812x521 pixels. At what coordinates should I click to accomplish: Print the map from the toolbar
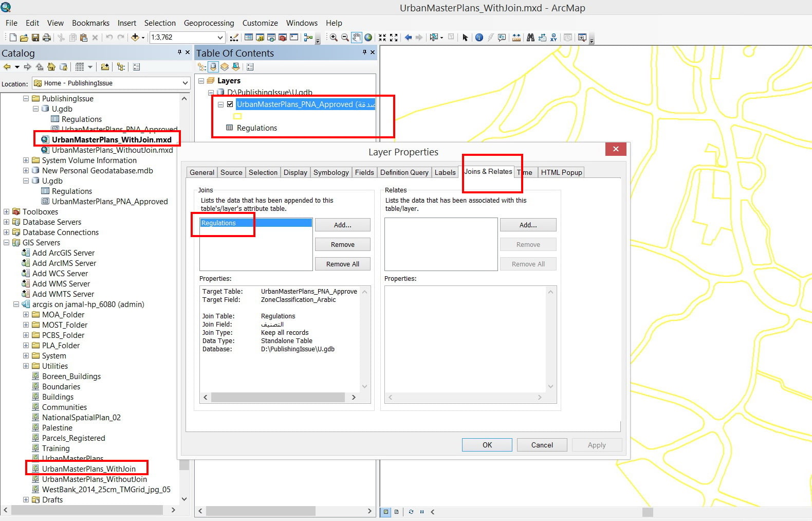47,38
